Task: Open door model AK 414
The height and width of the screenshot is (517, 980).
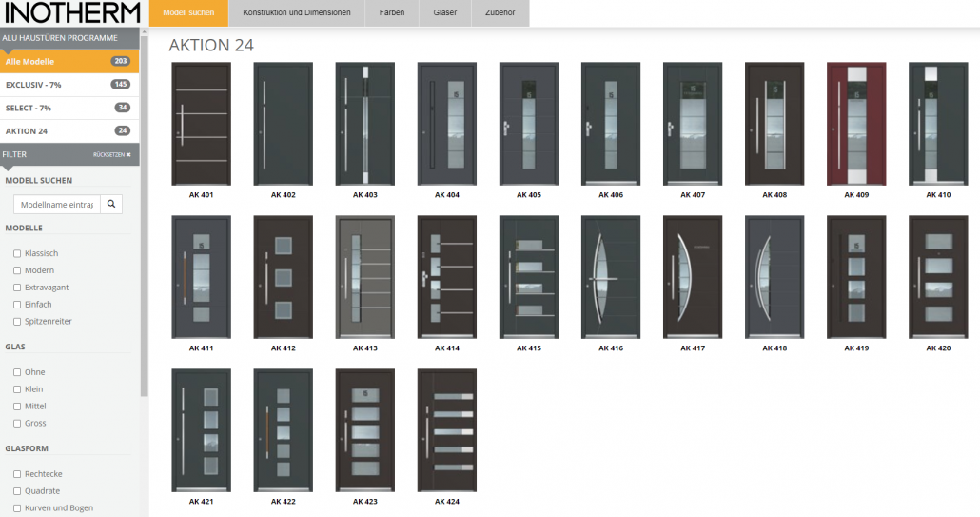Action: (x=447, y=277)
